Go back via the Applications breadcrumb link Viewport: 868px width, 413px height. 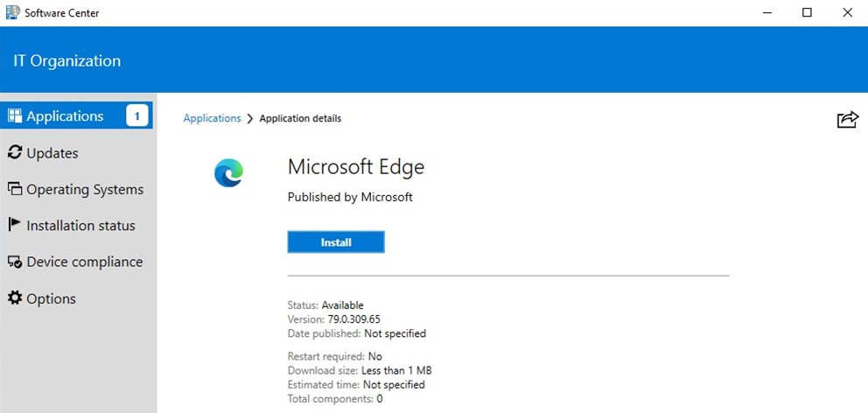(x=212, y=118)
